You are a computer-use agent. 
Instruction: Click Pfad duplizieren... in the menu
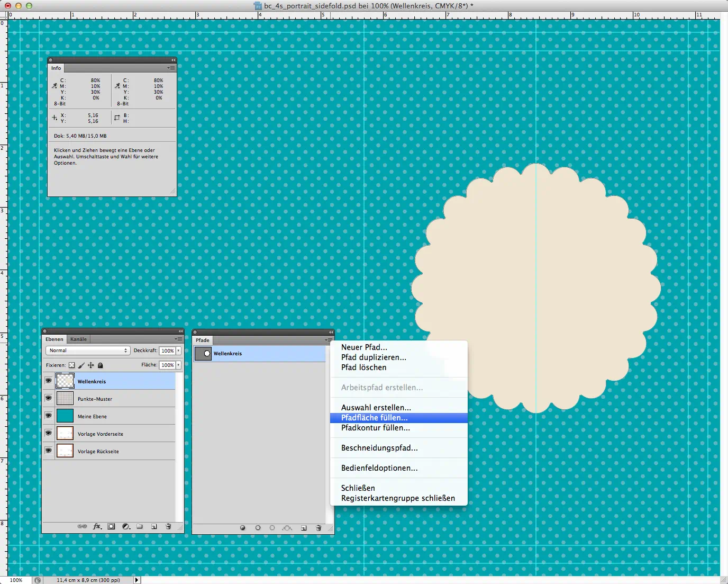[374, 357]
